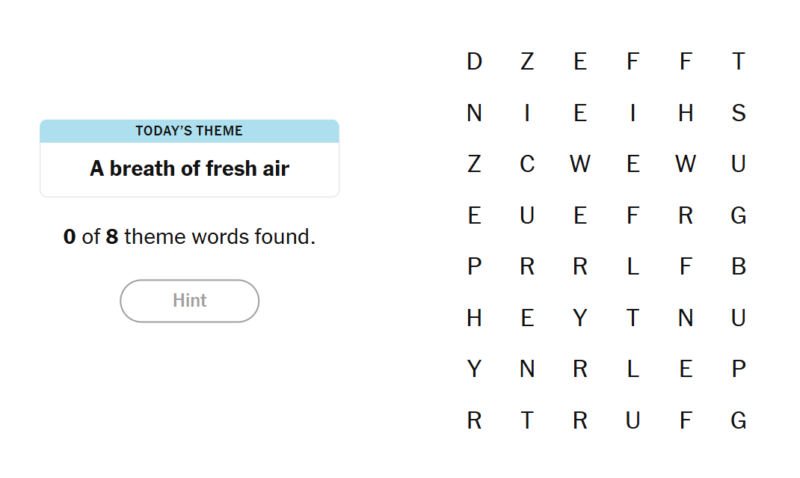The image size is (800, 478).
Task: Select the Y between E and T
Action: [x=580, y=318]
